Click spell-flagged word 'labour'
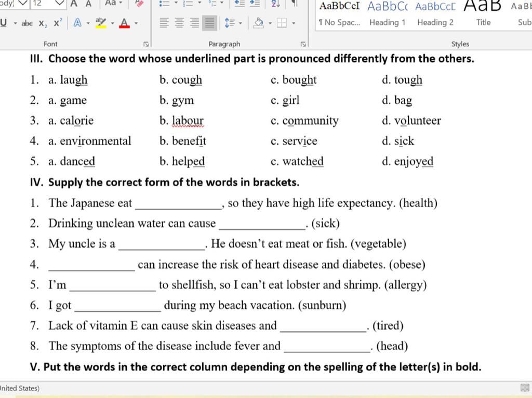Image resolution: width=532 pixels, height=398 pixels. 188,121
